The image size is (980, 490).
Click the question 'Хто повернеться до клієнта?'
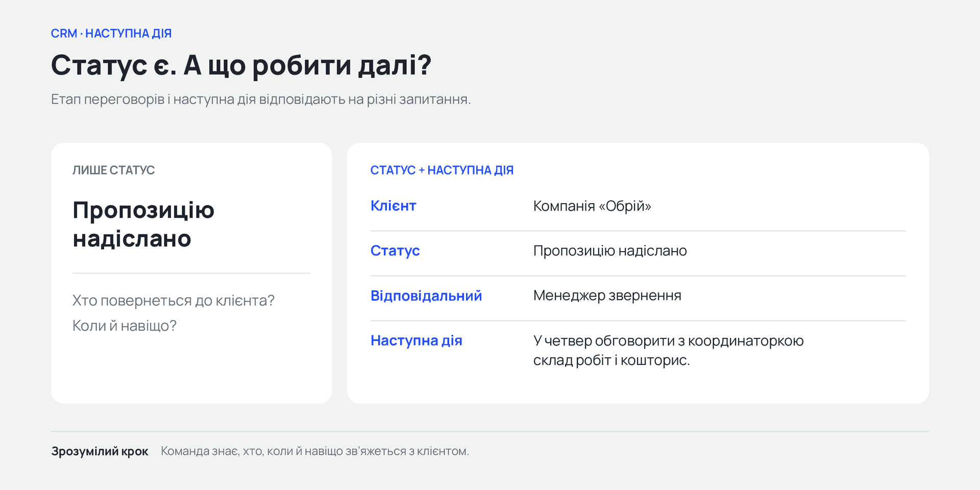click(x=174, y=301)
